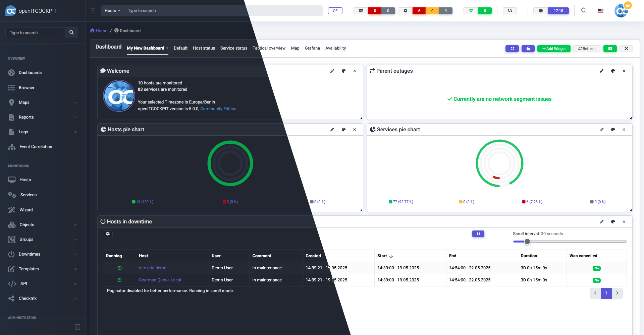Pause the downtime auto-scroll
Screen dimensions: 644x335
478,234
